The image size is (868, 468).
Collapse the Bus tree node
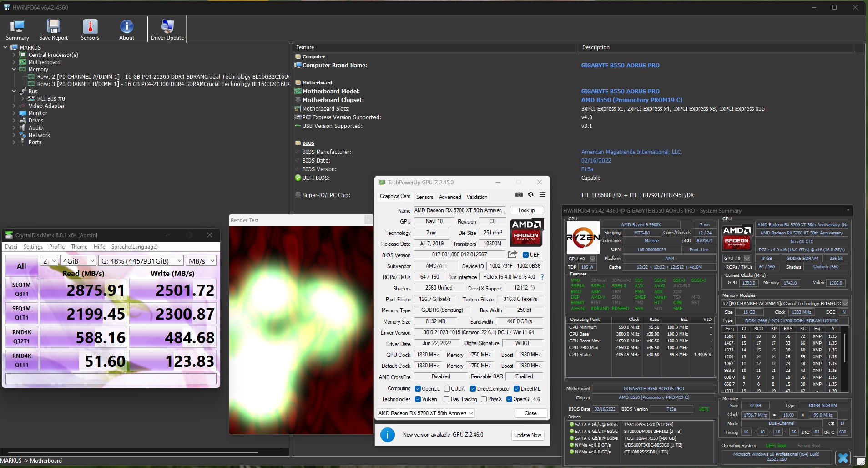point(14,92)
